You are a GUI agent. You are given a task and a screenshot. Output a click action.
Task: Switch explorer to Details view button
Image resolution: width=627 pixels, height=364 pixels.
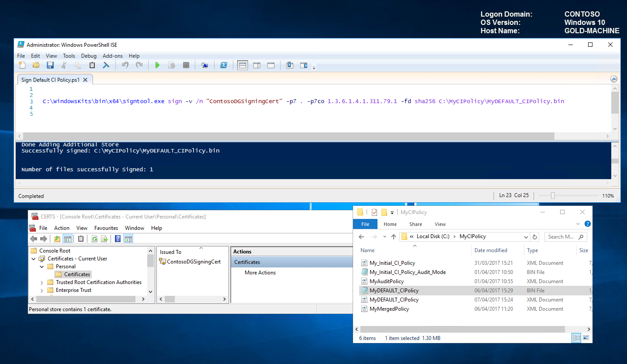576,338
